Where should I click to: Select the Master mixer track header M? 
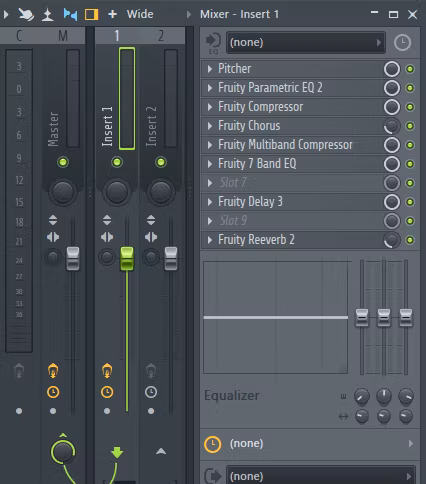pyautogui.click(x=63, y=36)
